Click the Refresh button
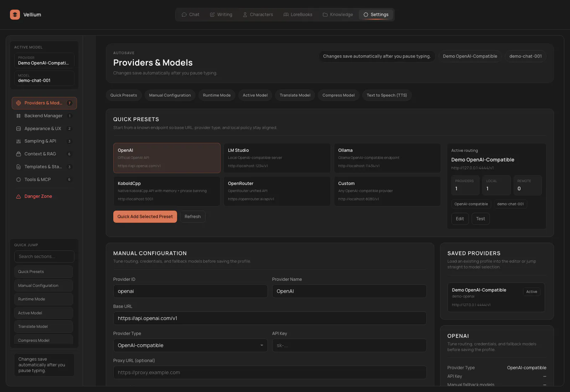 (193, 217)
